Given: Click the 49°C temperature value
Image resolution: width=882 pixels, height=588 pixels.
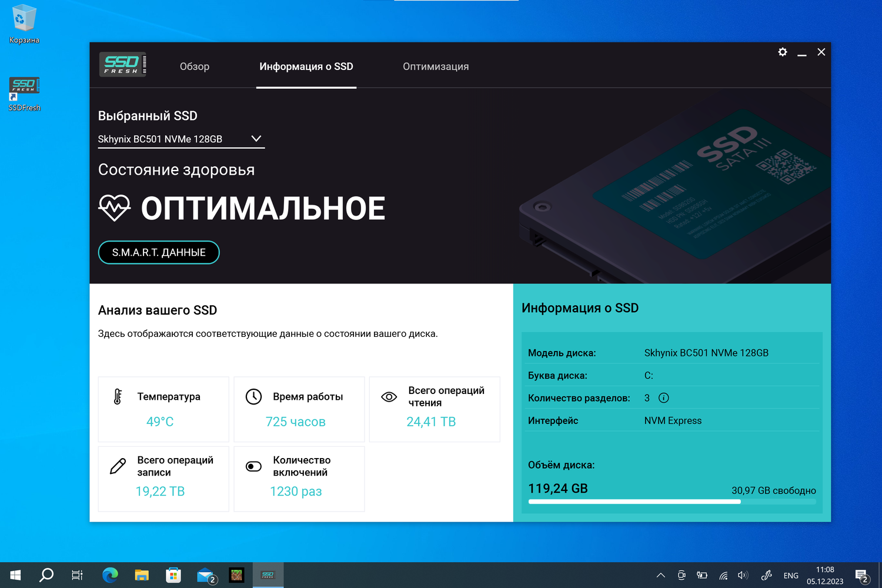Looking at the screenshot, I should click(x=160, y=422).
